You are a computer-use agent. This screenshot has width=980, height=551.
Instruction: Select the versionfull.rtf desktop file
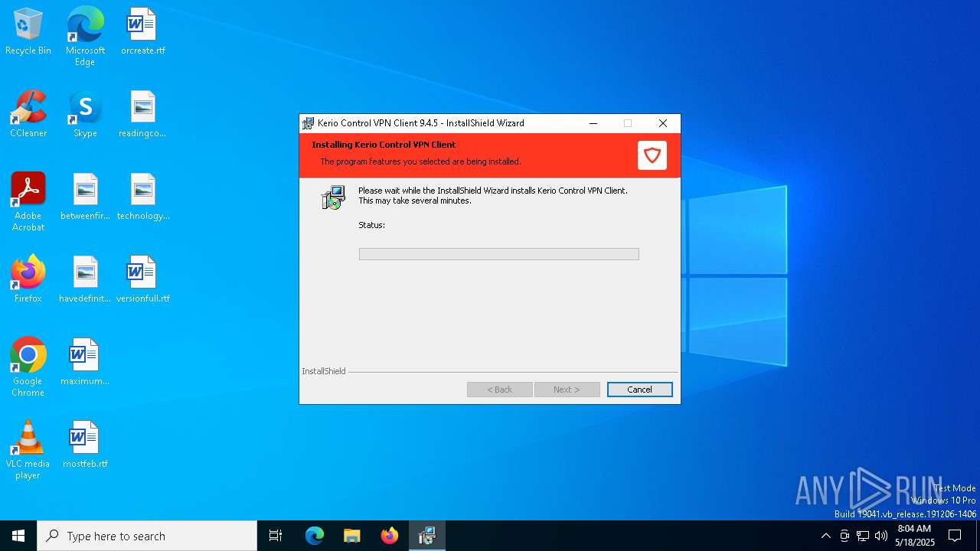tap(142, 279)
